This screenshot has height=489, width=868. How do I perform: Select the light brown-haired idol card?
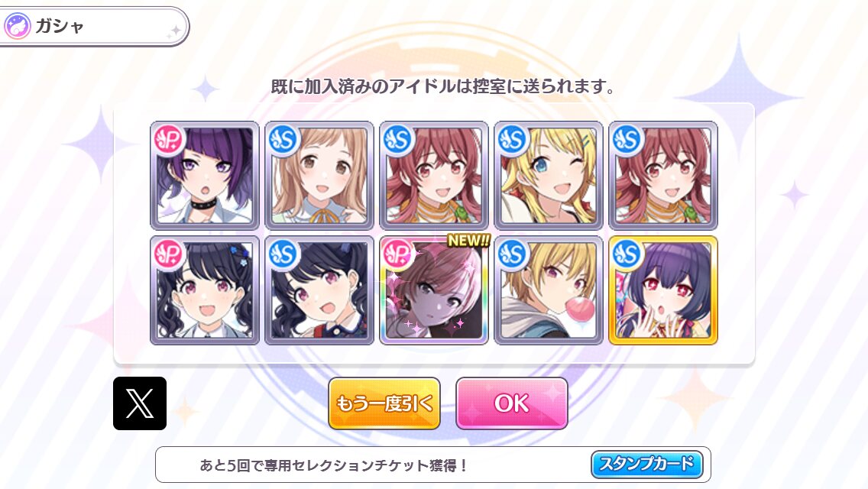(x=319, y=175)
